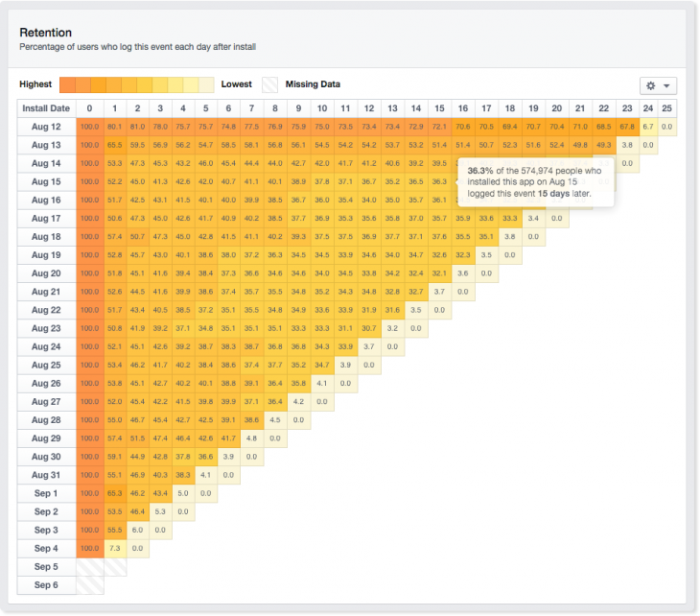Click the 7.3 cell in Sep 4 row

coord(114,548)
